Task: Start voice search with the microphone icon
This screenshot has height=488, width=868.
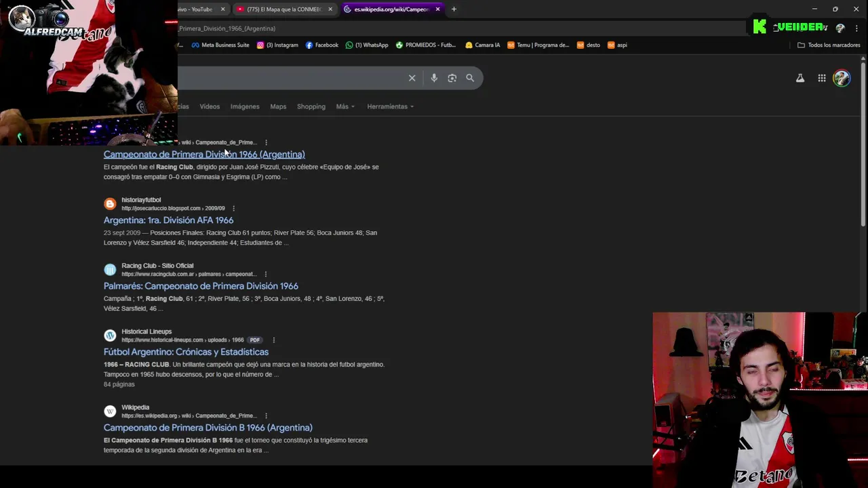Action: point(434,78)
